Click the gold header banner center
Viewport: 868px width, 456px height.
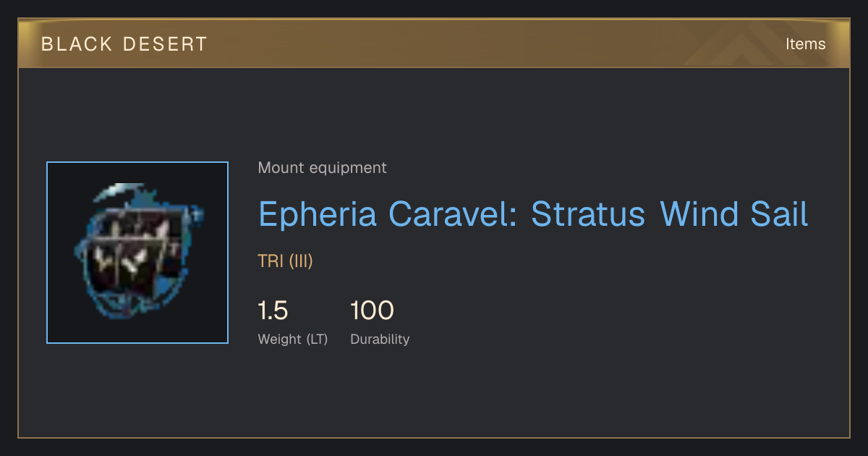(434, 43)
